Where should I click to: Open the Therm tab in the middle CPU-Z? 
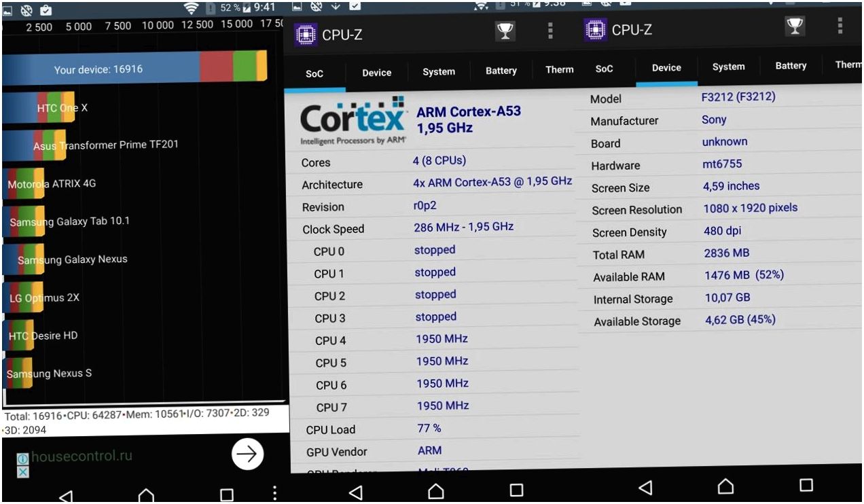click(x=560, y=69)
